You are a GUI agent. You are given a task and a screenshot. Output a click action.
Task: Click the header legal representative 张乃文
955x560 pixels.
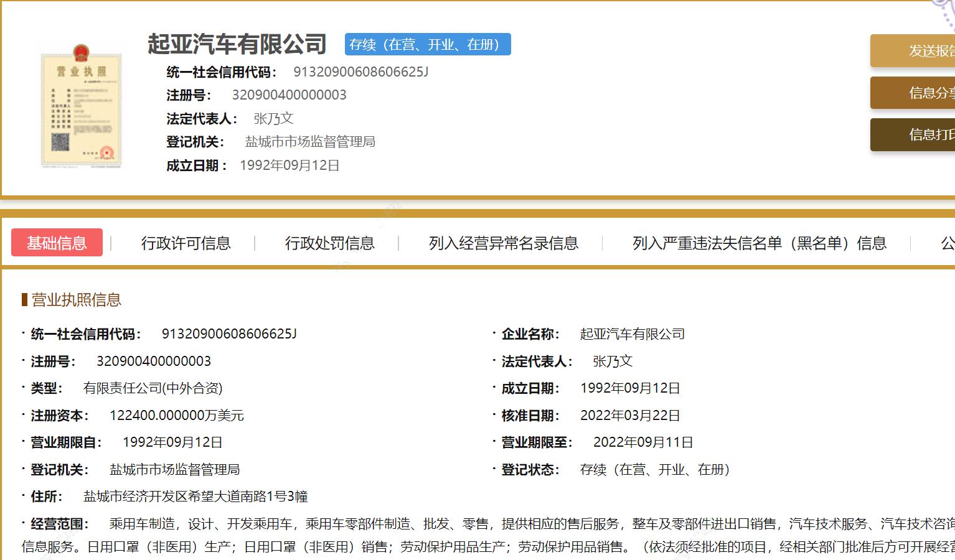(x=273, y=118)
